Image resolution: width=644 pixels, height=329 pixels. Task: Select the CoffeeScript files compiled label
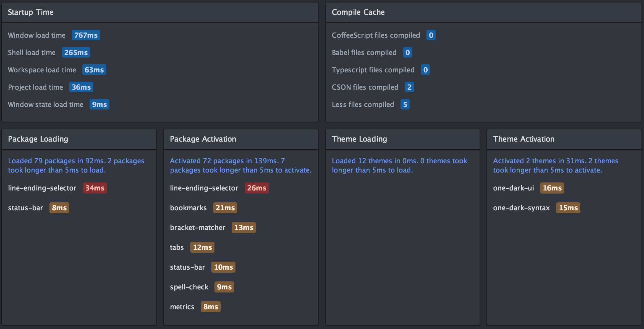[375, 35]
